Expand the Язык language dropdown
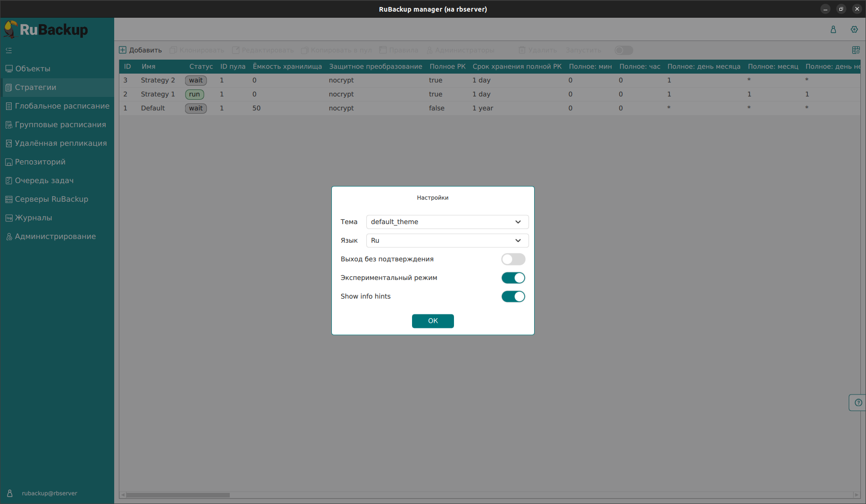Image resolution: width=866 pixels, height=504 pixels. pos(447,240)
